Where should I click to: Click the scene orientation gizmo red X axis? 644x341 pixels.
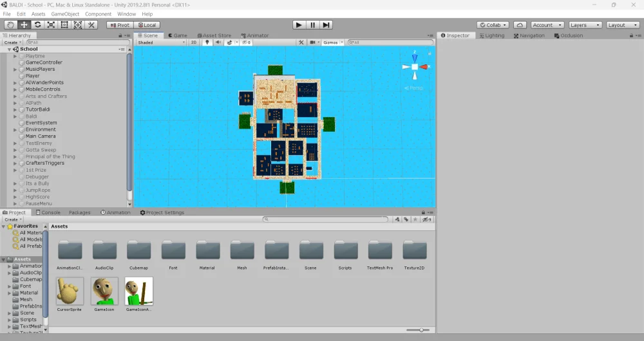click(424, 66)
